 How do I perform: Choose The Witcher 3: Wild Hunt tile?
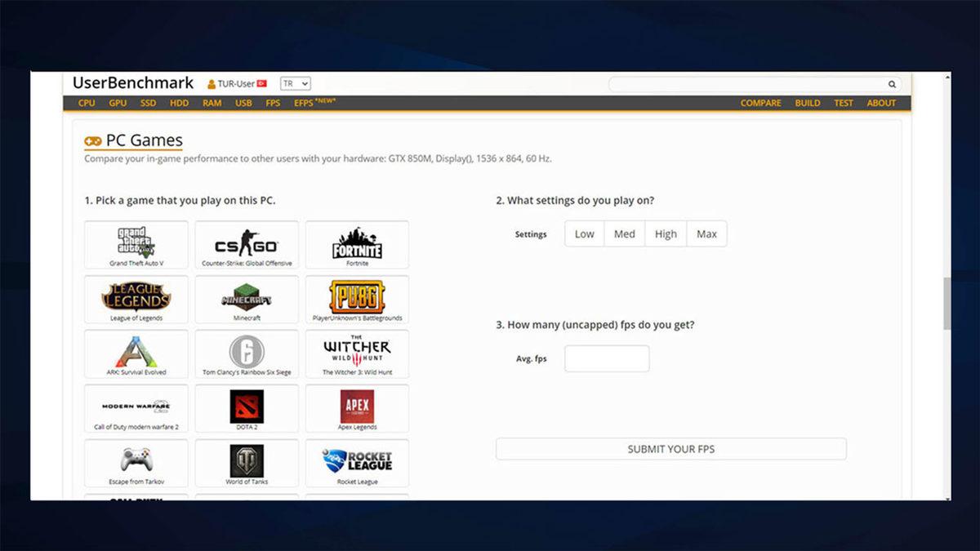tap(357, 354)
